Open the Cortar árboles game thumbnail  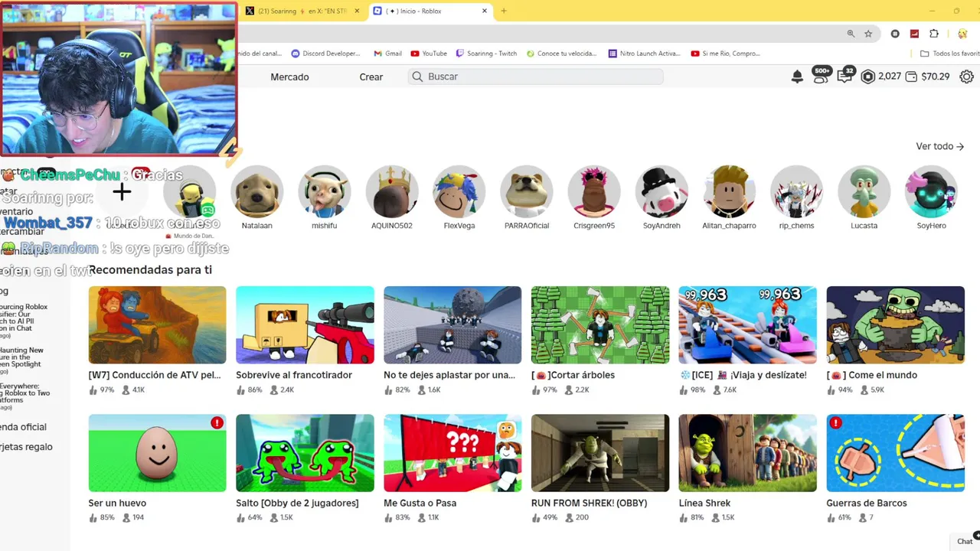point(600,325)
